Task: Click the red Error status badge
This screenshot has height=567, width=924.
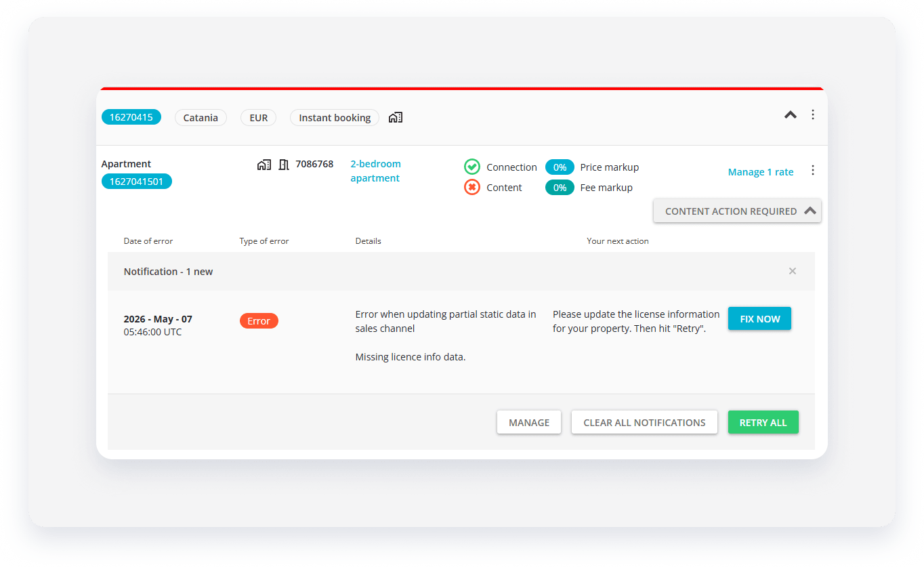Action: pos(259,320)
